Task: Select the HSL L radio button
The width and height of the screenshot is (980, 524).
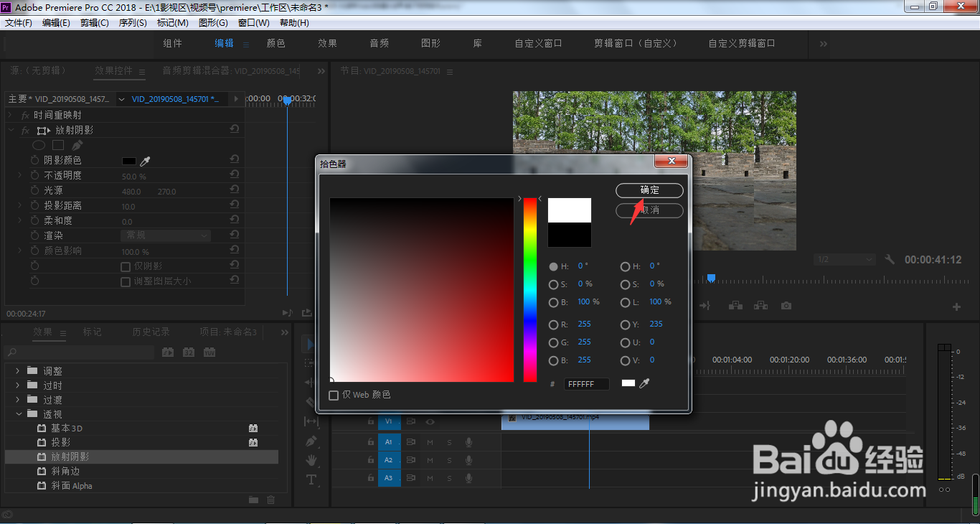Action: click(x=625, y=303)
